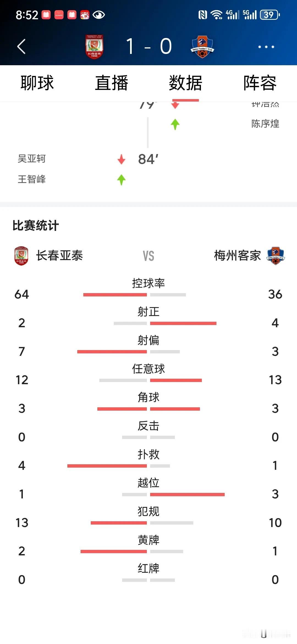
Task: Tap the Meizhou Hakka crest in the match statistics section
Action: click(x=276, y=256)
